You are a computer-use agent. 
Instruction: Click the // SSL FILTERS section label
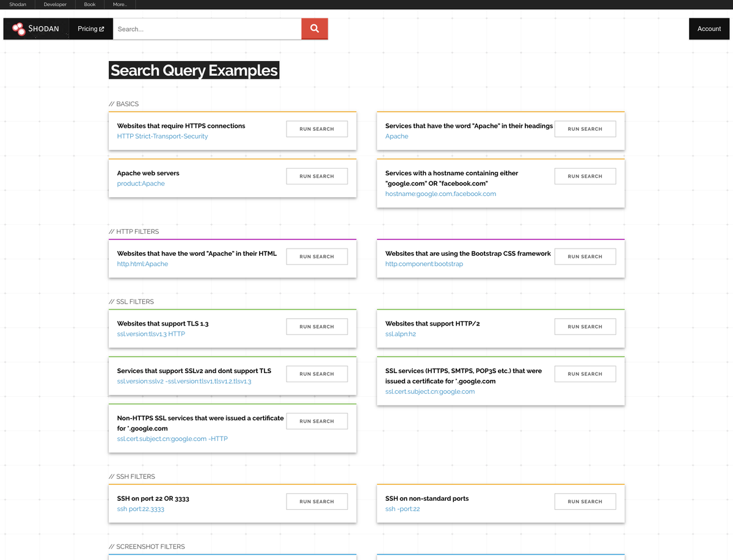131,302
